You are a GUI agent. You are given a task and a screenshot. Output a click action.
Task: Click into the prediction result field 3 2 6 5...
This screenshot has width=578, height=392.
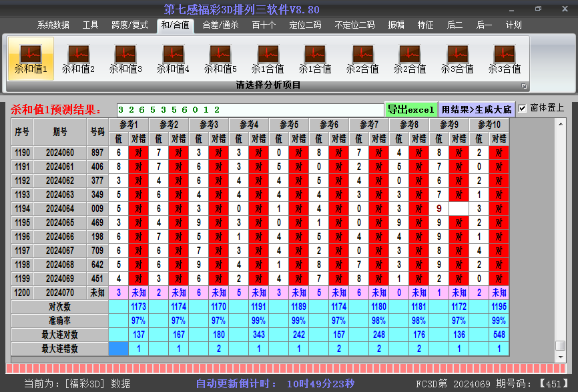tap(250, 110)
